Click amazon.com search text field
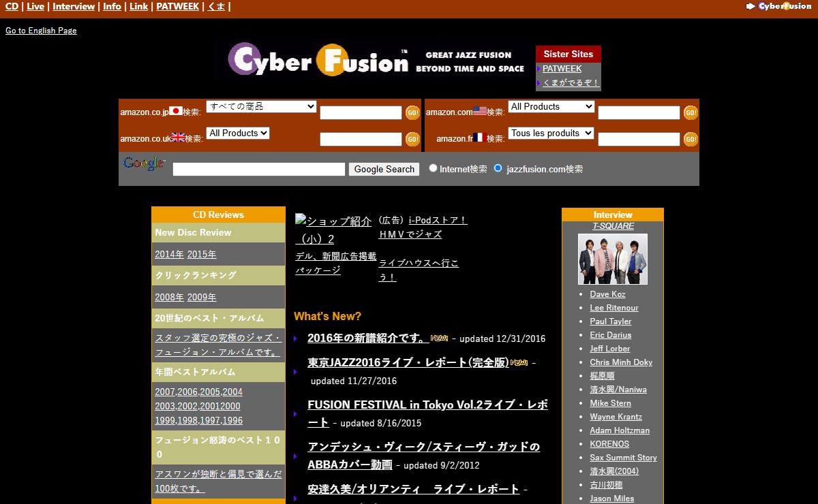The height and width of the screenshot is (504, 818). coord(639,113)
